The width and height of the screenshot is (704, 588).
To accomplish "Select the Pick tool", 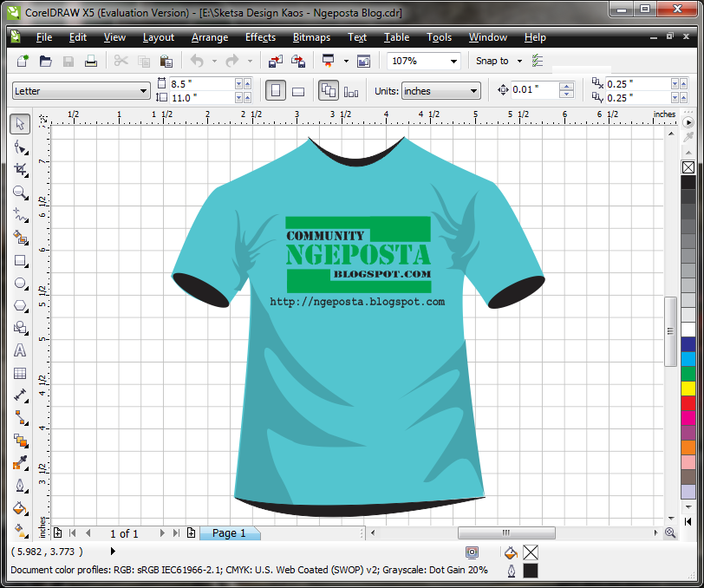I will [20, 123].
